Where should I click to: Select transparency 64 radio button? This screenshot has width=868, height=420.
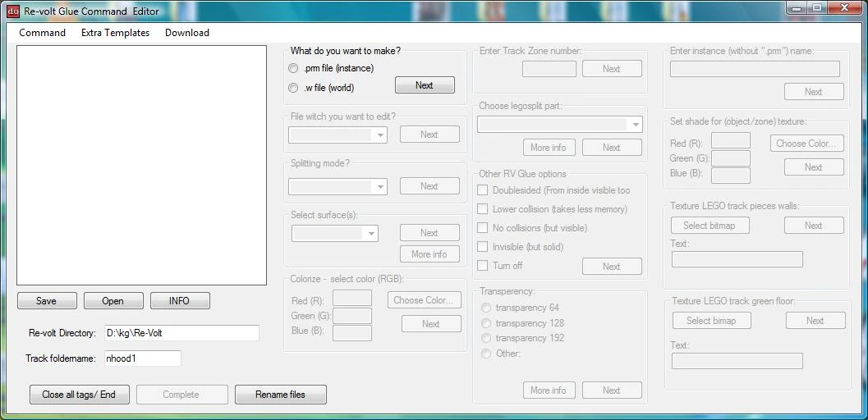tap(486, 308)
